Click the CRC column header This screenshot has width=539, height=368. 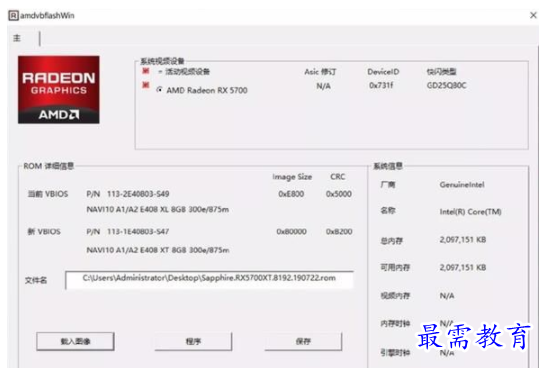(338, 177)
